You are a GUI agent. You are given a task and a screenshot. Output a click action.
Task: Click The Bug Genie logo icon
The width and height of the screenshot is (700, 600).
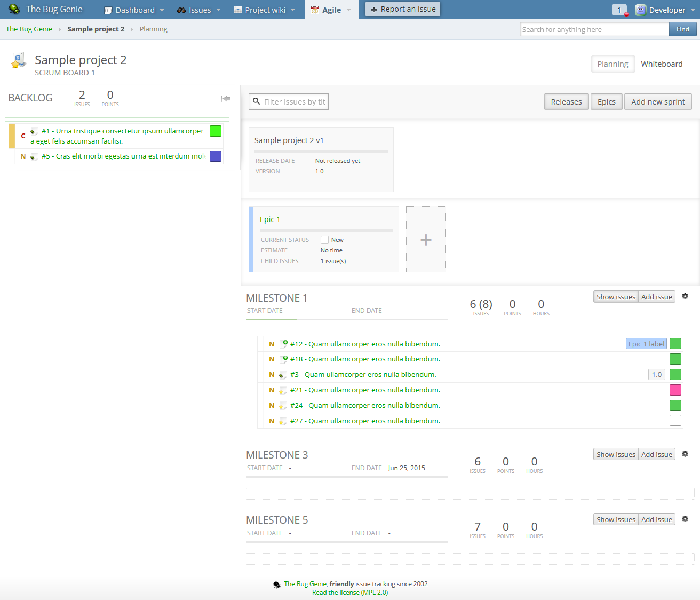tap(14, 9)
